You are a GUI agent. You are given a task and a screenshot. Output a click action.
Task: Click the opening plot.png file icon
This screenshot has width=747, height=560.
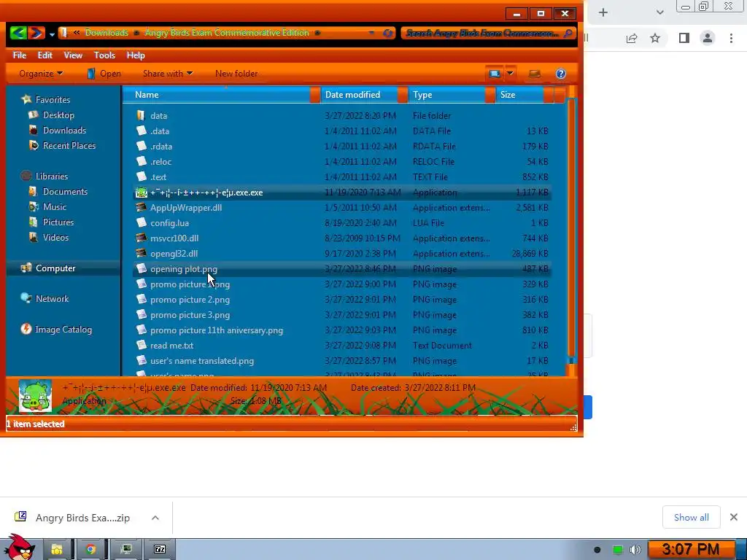[x=141, y=268]
